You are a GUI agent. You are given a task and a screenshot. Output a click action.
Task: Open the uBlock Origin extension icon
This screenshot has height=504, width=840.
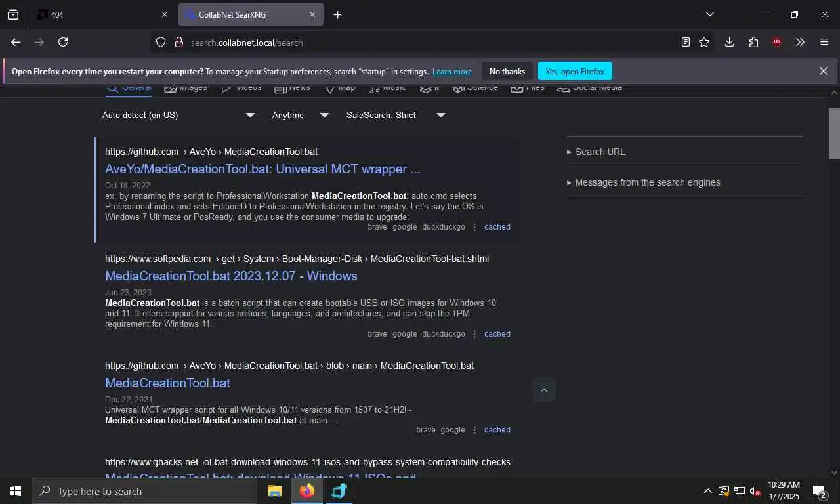[x=777, y=42]
